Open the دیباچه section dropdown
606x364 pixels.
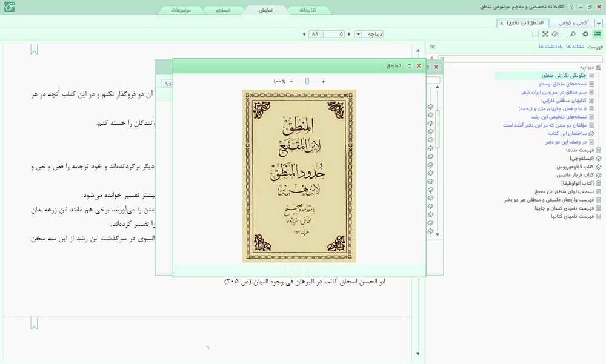pos(358,34)
